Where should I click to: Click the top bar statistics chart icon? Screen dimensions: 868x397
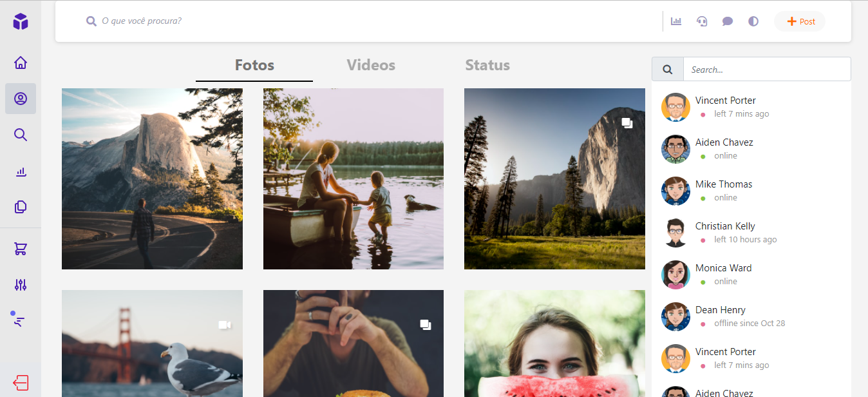coord(676,21)
